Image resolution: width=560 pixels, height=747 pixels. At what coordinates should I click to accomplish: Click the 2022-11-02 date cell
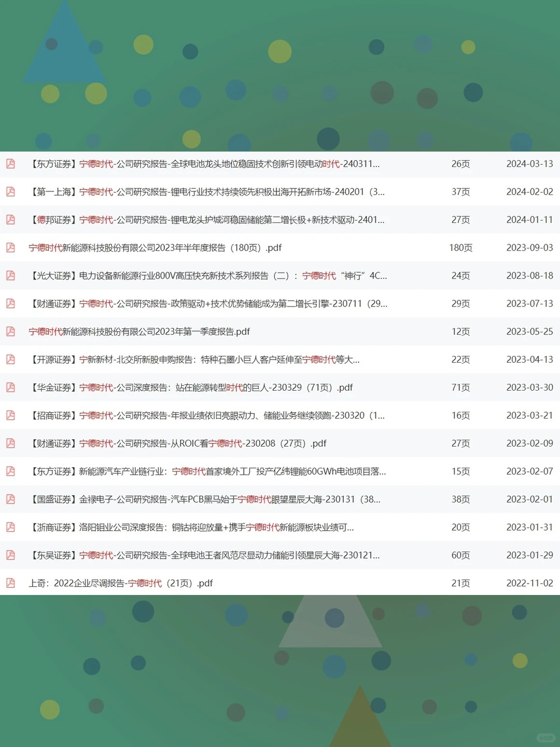530,584
